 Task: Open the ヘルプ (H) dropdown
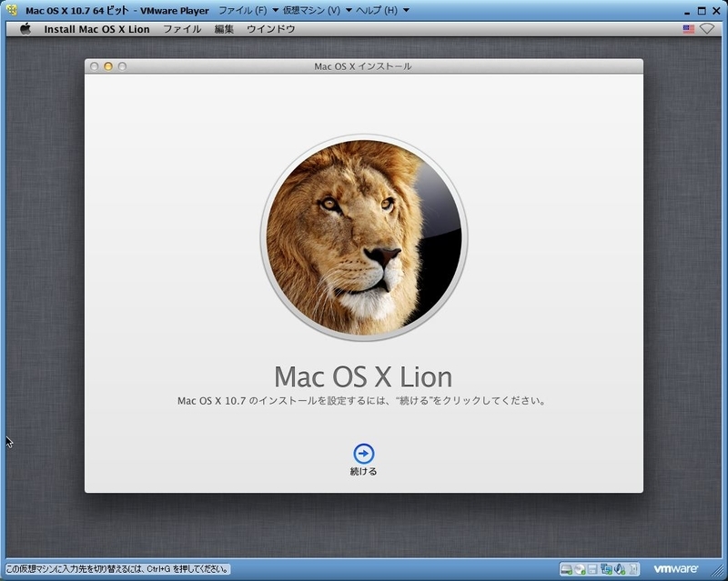pyautogui.click(x=382, y=10)
